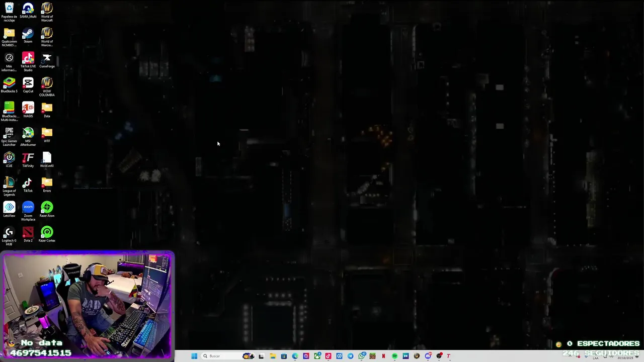Select the Data folder on desktop
The image size is (644, 362).
click(47, 110)
